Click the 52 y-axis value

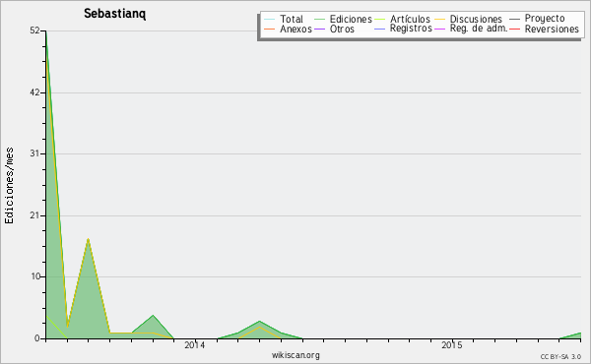[34, 30]
